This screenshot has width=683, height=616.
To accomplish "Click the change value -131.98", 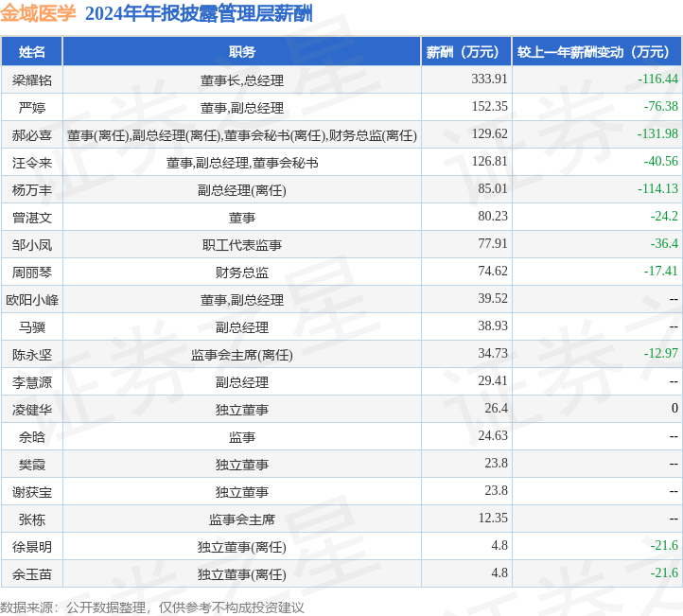I will (657, 133).
